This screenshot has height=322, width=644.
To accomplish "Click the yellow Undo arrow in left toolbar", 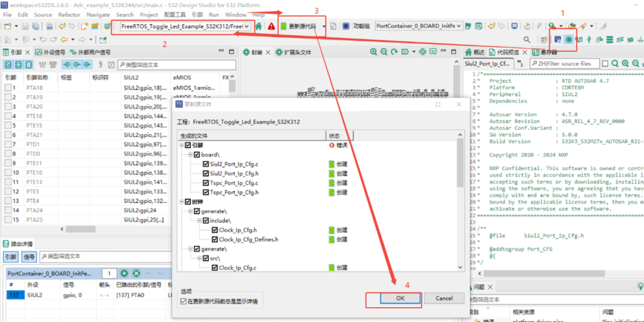I will point(62,26).
